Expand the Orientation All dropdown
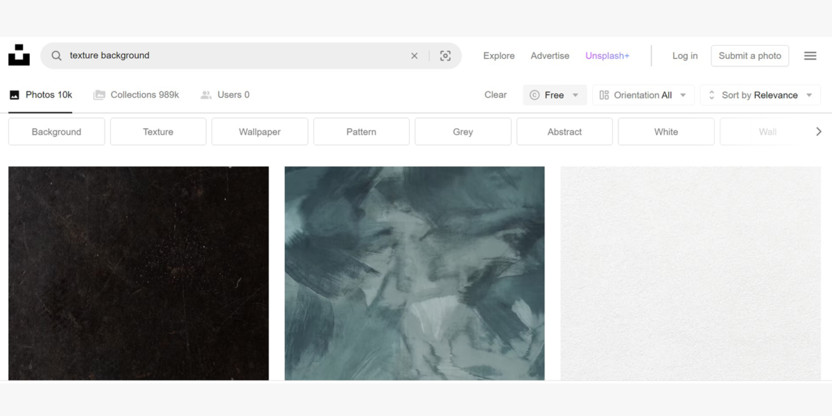 (x=642, y=95)
